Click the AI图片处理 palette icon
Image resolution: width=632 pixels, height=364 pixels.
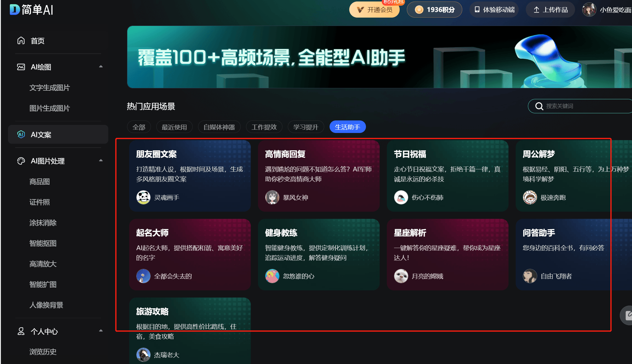[21, 161]
